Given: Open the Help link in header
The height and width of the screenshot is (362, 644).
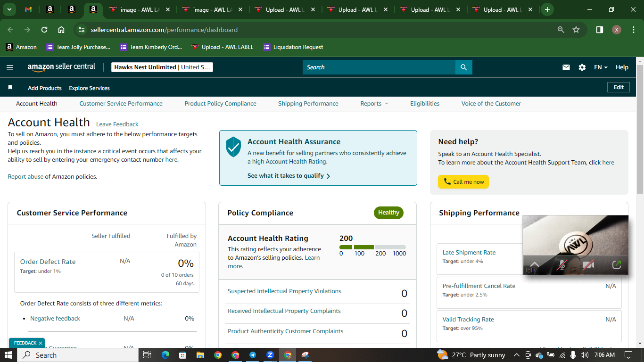Looking at the screenshot, I should pos(622,67).
